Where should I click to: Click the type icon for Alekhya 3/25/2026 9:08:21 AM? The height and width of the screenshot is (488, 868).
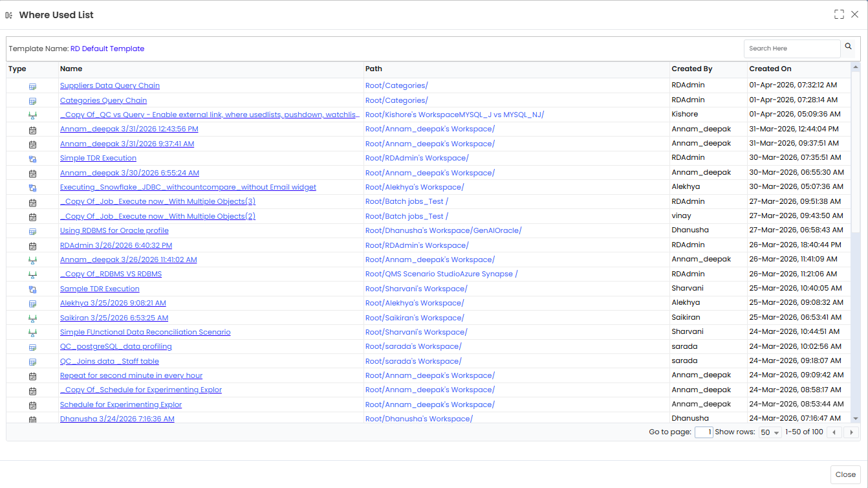point(32,304)
